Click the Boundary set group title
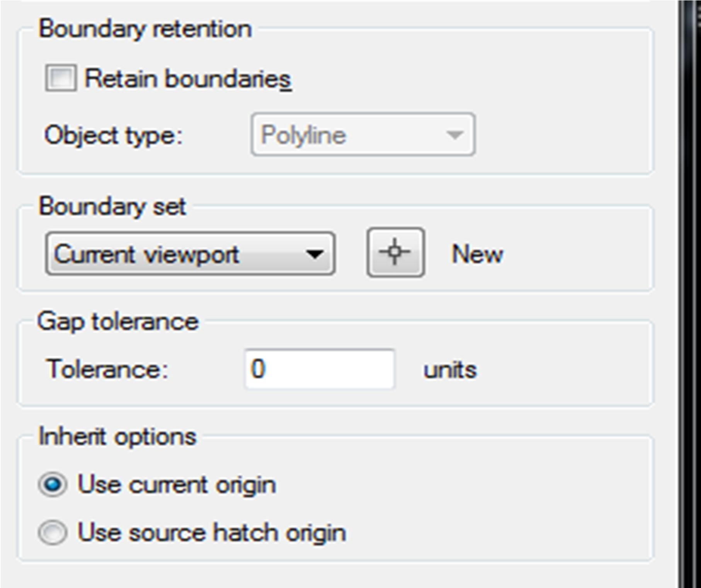 pos(112,206)
